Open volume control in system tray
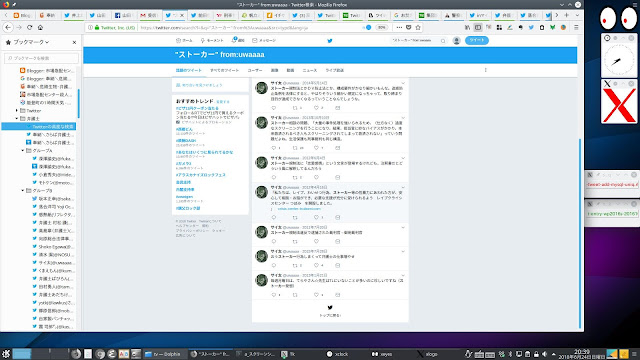Viewport: 640px width, 360px height. click(x=544, y=354)
